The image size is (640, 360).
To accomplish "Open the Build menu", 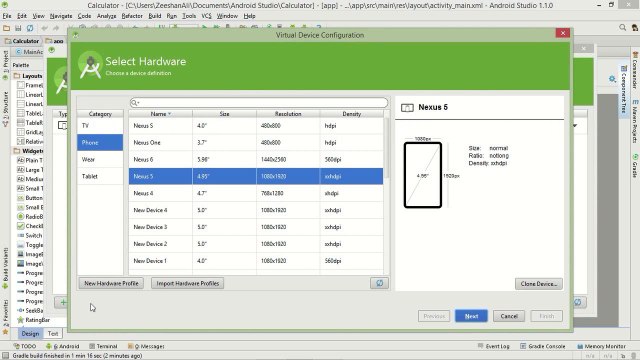I will point(155,16).
